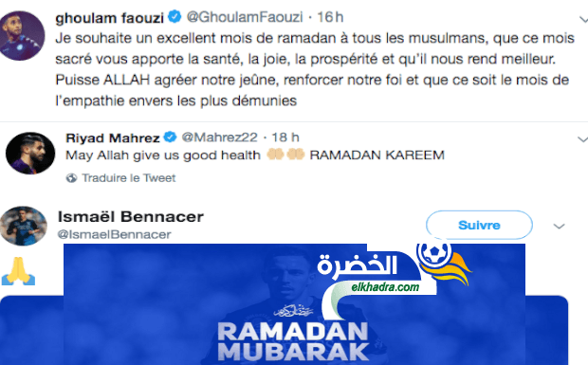Open Riyad Mahrez's profile picture

(30, 153)
